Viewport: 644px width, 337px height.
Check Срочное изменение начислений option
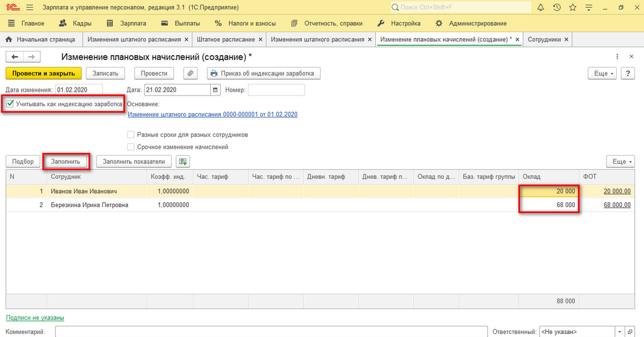[x=131, y=146]
